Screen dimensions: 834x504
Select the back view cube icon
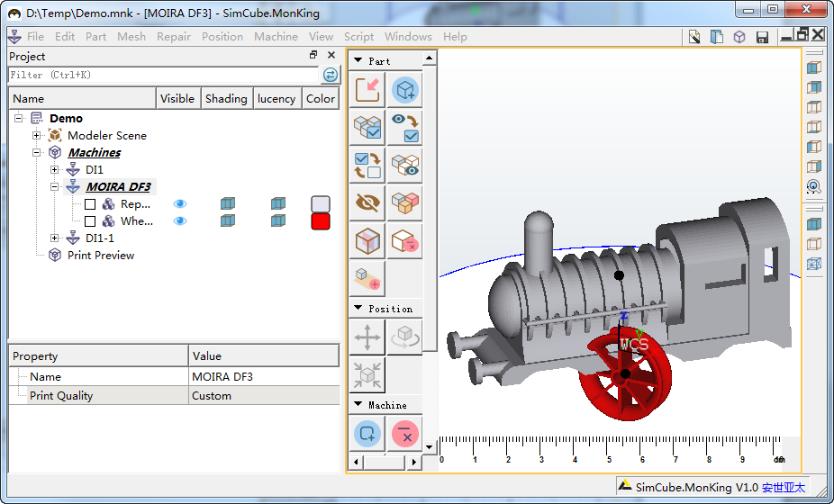pyautogui.click(x=814, y=87)
